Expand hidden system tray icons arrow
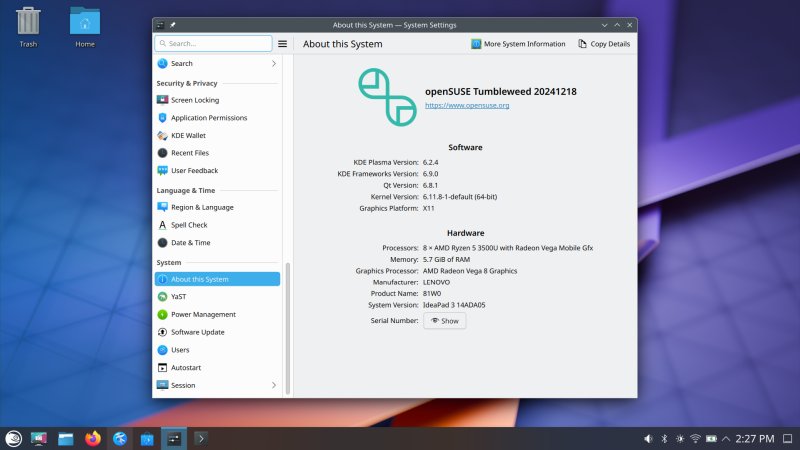 point(726,439)
